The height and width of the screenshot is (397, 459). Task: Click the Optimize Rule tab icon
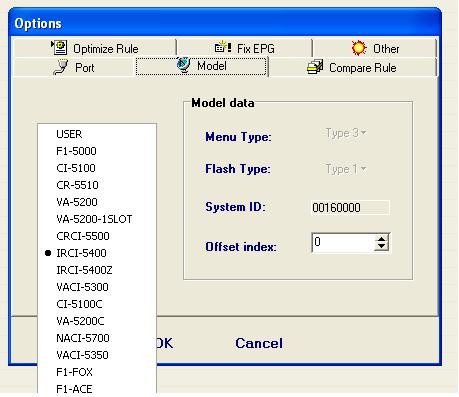coord(59,48)
